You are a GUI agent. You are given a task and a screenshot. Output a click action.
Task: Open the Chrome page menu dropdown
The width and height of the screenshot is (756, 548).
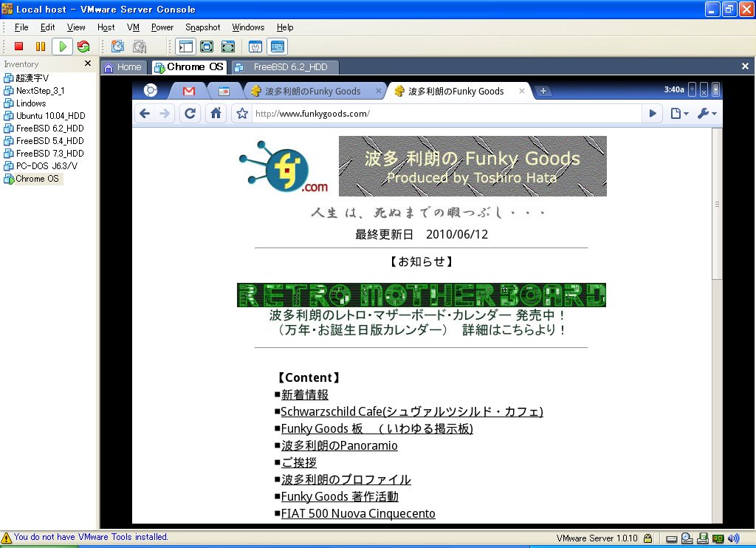click(679, 113)
